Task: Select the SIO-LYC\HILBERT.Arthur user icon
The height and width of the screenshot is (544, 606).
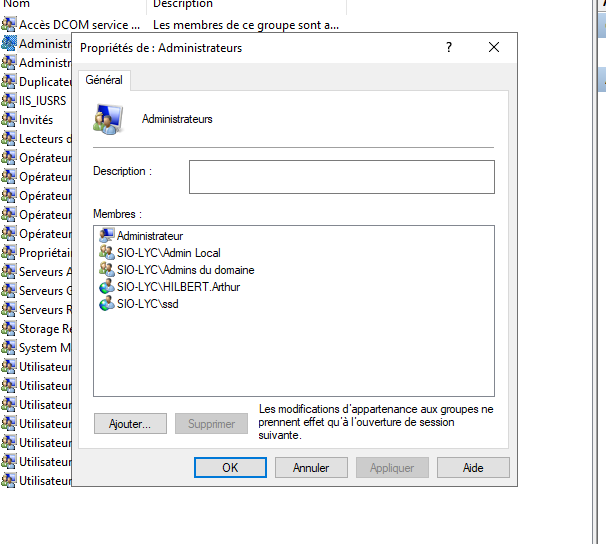Action: point(106,286)
